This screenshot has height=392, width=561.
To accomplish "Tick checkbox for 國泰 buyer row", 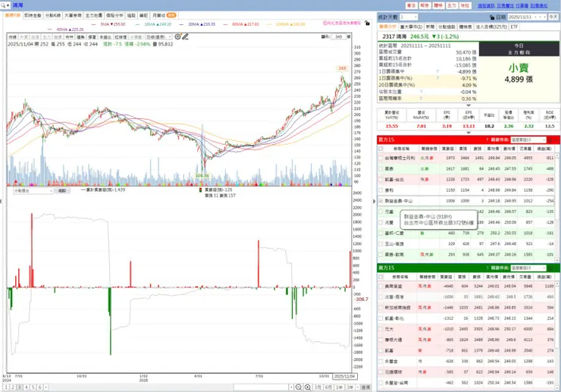I will [381, 168].
